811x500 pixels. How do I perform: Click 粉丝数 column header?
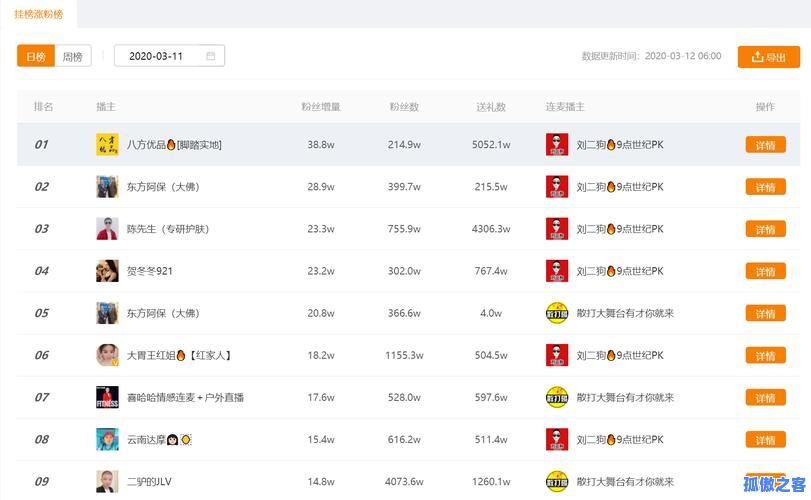[x=404, y=107]
